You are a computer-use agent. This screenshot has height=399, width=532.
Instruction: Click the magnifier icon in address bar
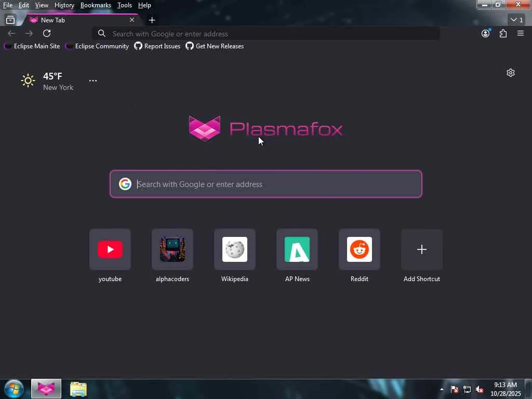[x=101, y=33]
